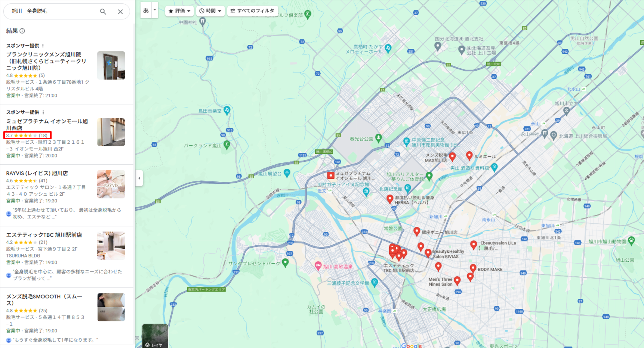Click the サンタプレゼントパーク green marker
Screen dimensions: 644x348
(x=285, y=263)
